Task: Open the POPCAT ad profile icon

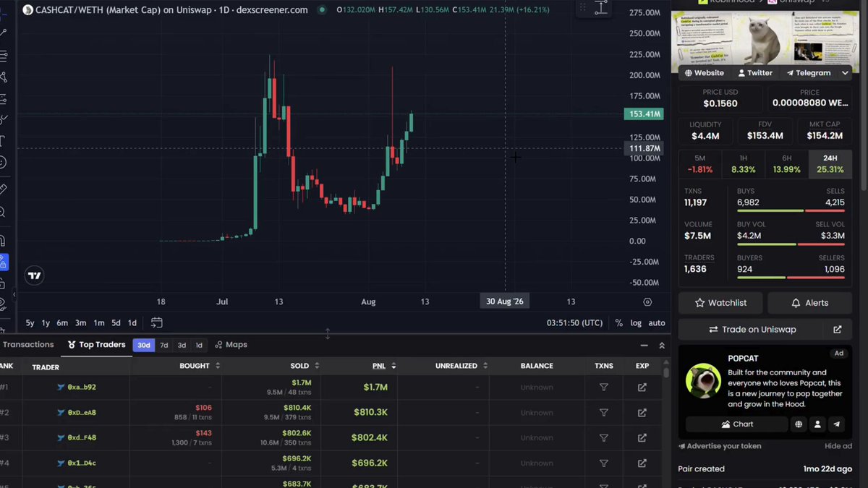Action: click(817, 424)
